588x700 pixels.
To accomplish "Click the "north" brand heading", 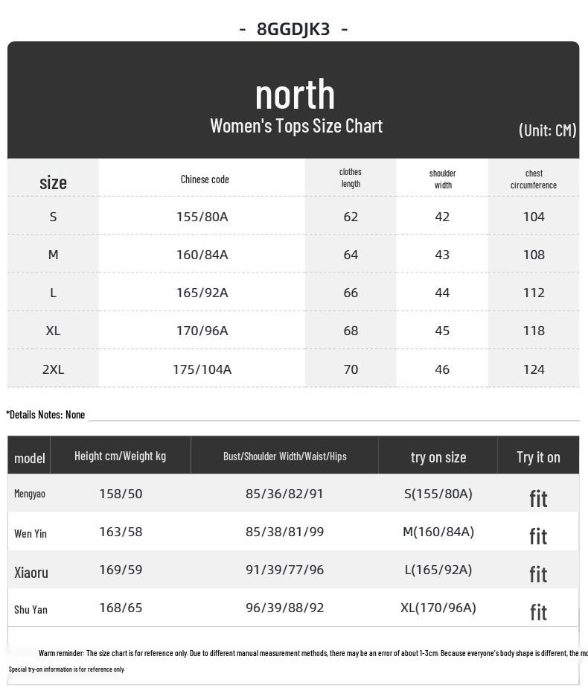I will tap(295, 94).
